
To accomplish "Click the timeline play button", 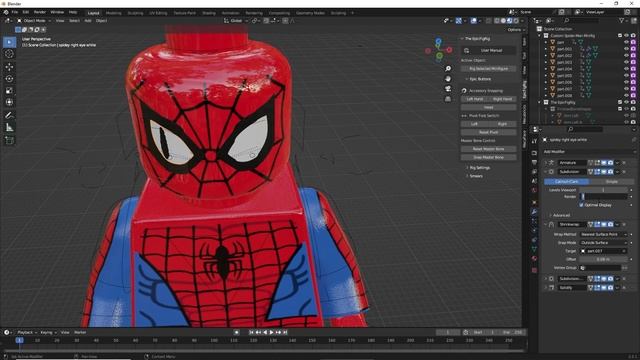I will [x=272, y=332].
